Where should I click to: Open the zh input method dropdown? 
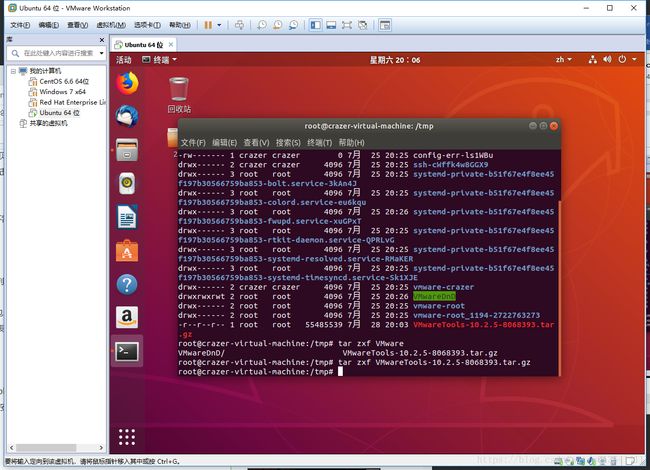(564, 60)
